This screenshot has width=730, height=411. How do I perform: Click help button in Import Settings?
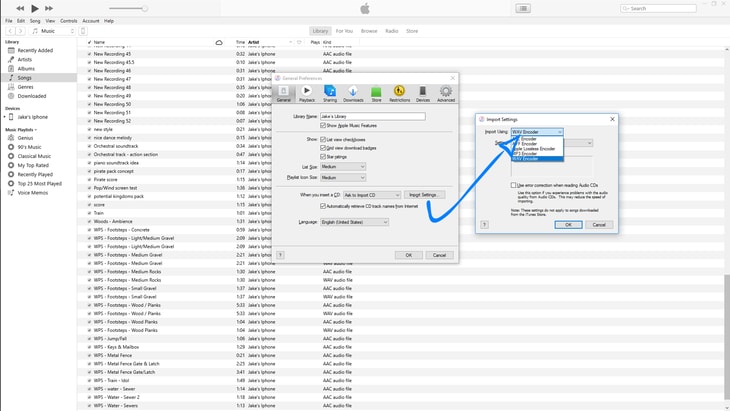[484, 225]
